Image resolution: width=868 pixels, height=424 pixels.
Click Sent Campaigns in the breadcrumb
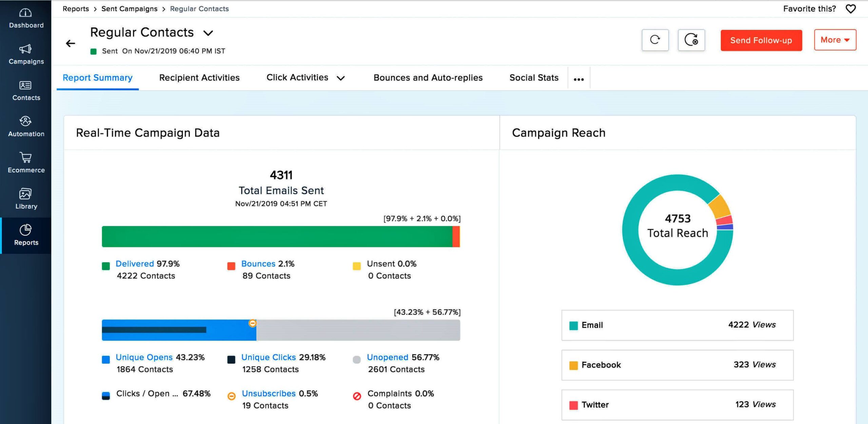click(130, 9)
